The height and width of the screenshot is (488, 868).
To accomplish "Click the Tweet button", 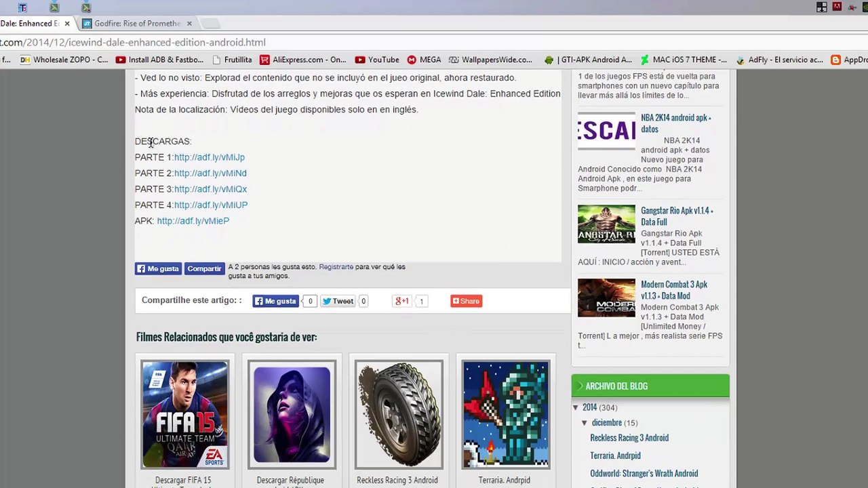I will pyautogui.click(x=338, y=301).
